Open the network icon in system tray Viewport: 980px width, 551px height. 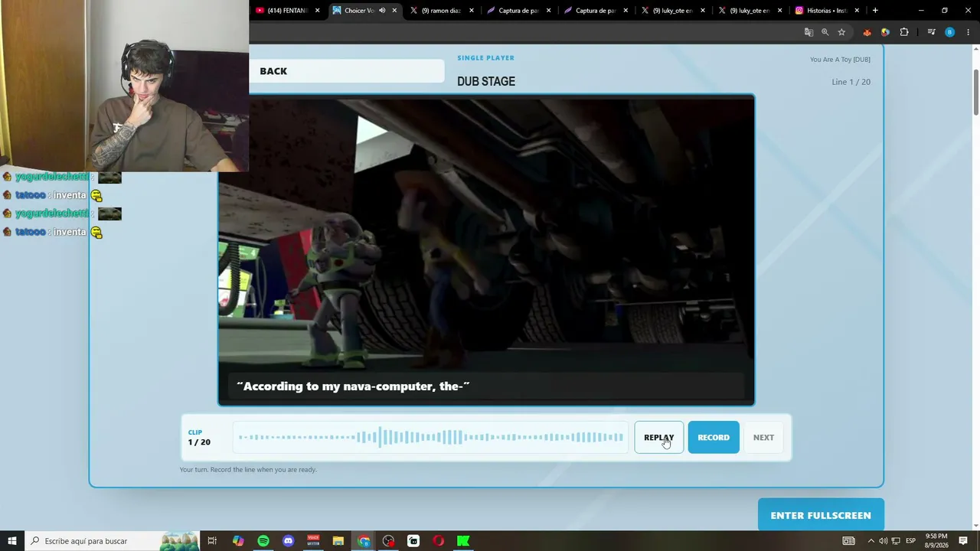(x=896, y=541)
